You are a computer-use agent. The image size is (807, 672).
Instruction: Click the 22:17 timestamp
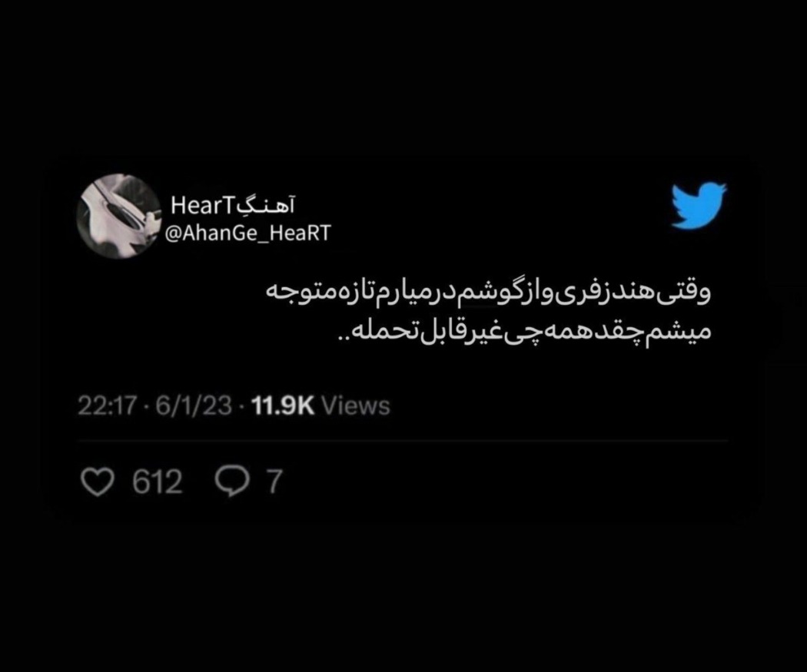click(x=107, y=406)
